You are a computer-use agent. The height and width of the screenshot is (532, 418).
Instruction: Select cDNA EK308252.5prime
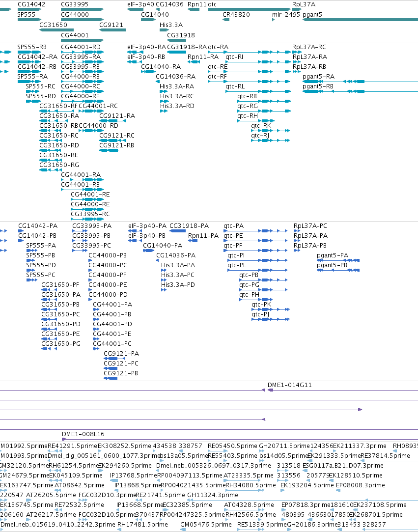pos(124,446)
